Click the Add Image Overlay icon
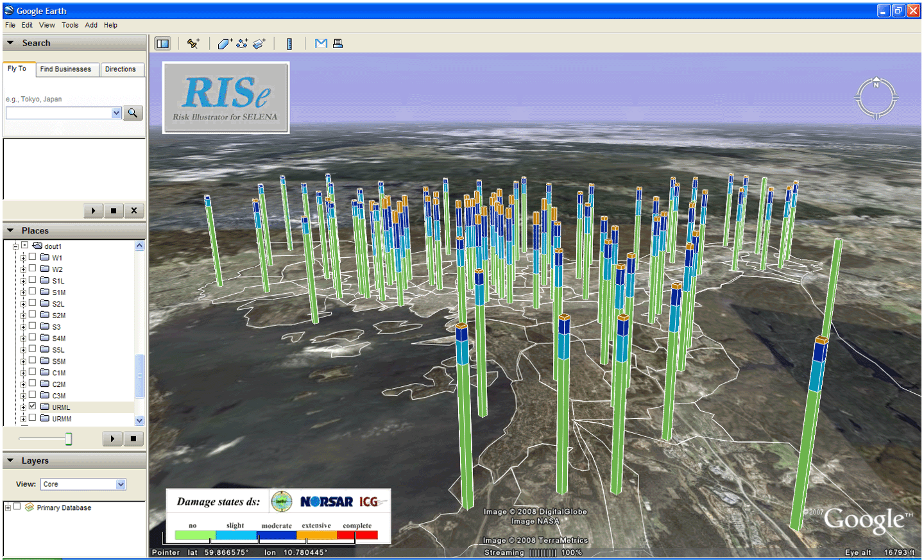 [x=259, y=44]
